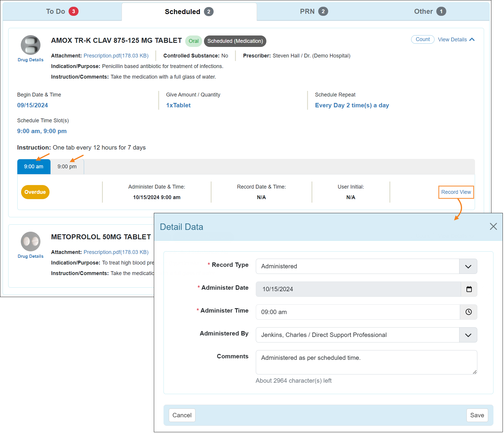The image size is (504, 434).
Task: Expand the Administered By dropdown
Action: [468, 335]
